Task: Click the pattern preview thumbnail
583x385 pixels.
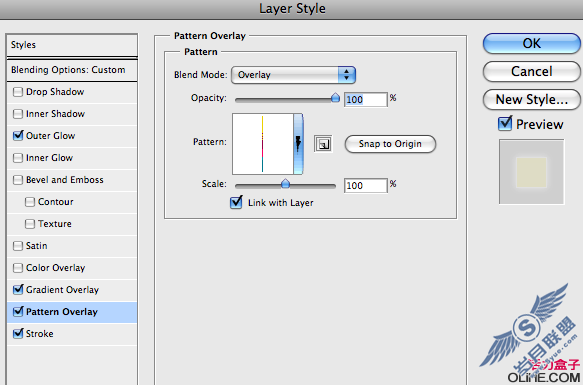Action: tap(263, 144)
